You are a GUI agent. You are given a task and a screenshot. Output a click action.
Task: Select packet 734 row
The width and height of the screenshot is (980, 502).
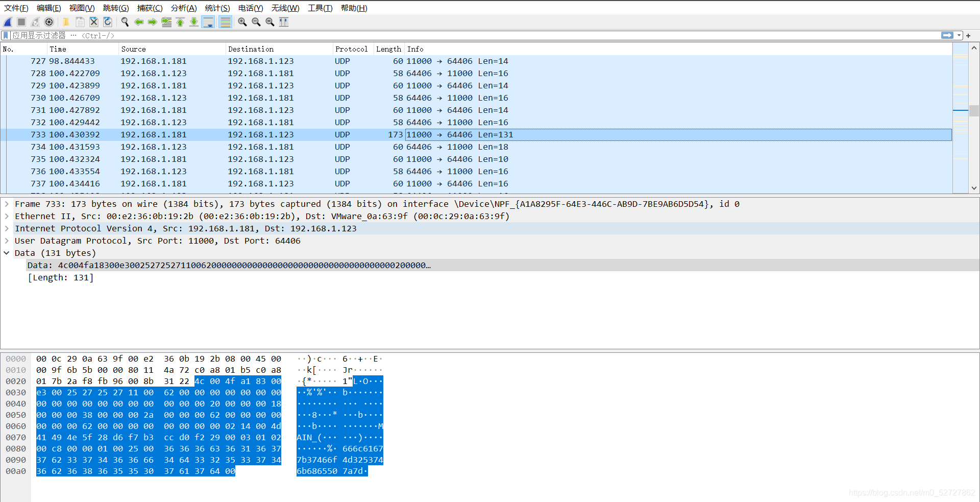pos(476,147)
